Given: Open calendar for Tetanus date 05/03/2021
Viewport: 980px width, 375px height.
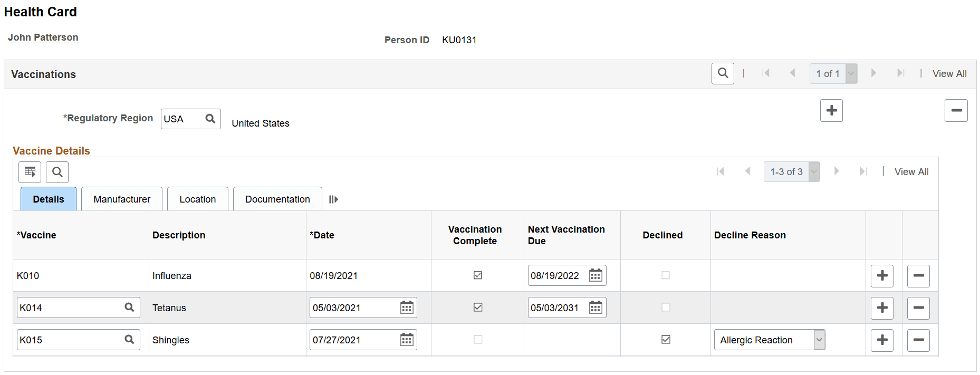Looking at the screenshot, I should (407, 307).
